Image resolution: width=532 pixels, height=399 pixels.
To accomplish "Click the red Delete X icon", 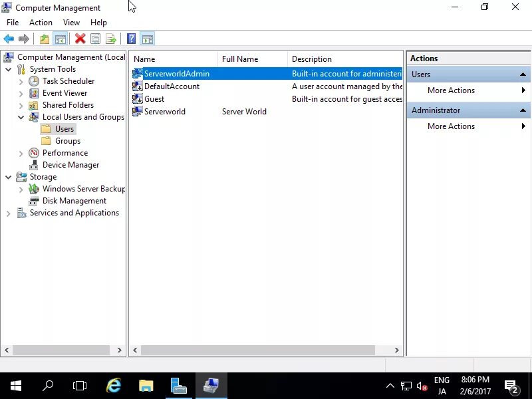I will 80,39.
